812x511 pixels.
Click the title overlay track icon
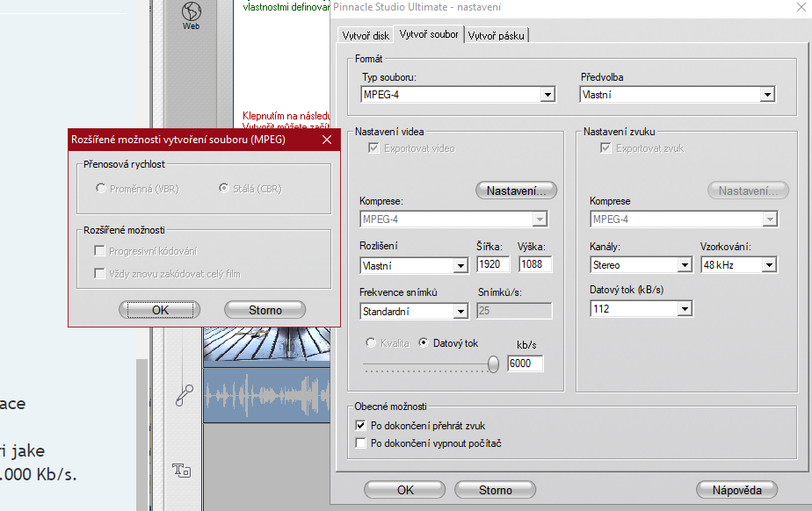(x=183, y=470)
